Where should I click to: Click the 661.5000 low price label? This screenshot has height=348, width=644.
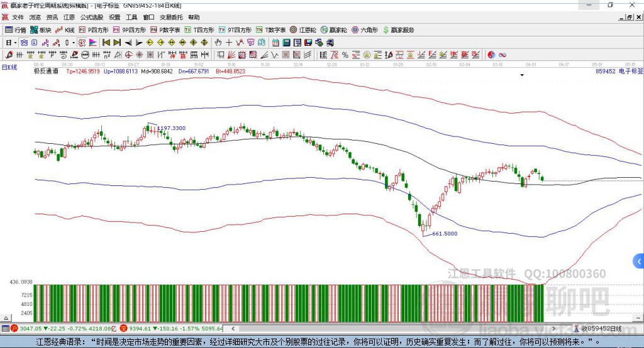point(445,234)
